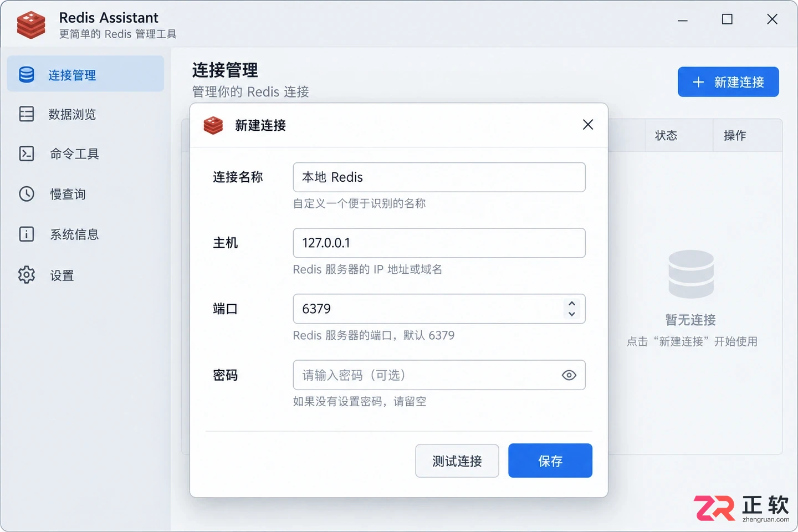Click the 新建连接 button in the header

(x=728, y=82)
